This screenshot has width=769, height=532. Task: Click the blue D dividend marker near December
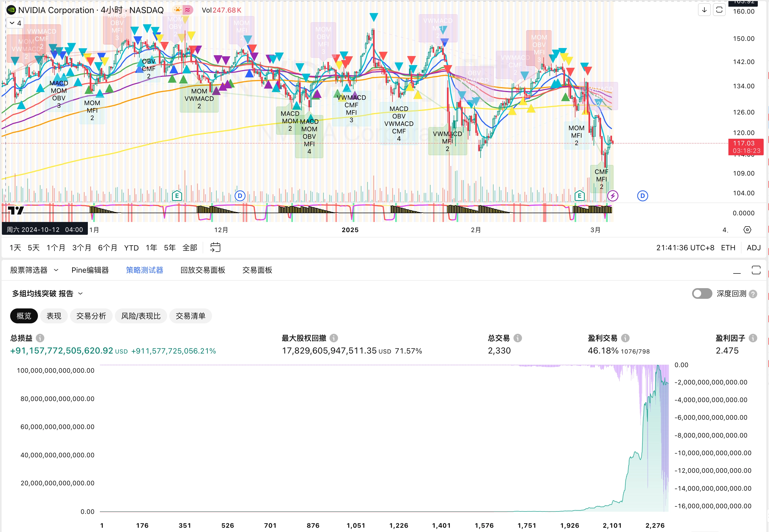pyautogui.click(x=240, y=196)
